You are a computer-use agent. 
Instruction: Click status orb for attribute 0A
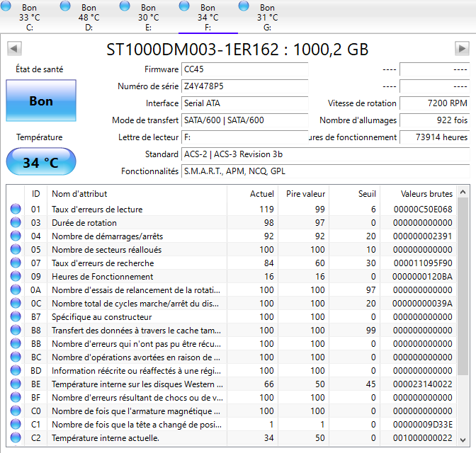[x=16, y=289]
